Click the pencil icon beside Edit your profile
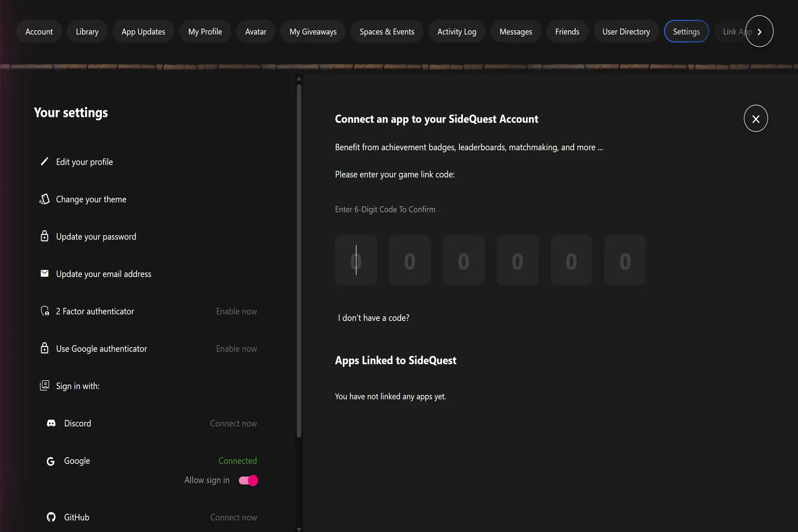Viewport: 798px width, 532px height. point(45,162)
